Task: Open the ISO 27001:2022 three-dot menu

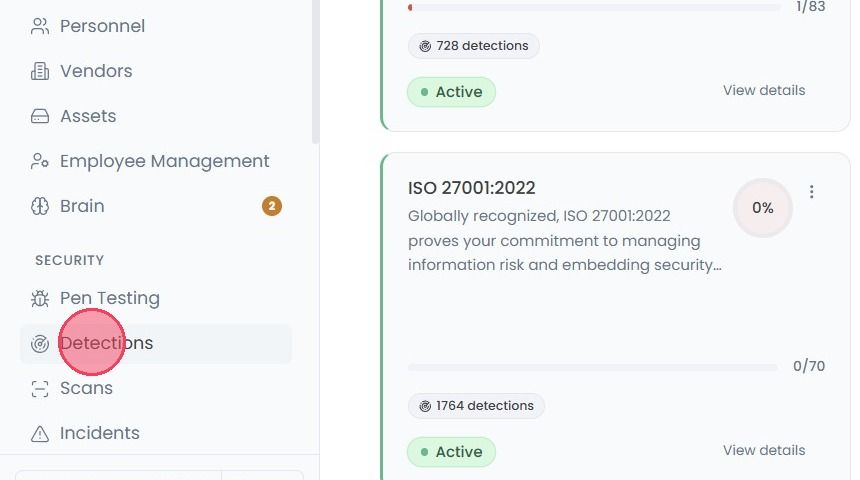Action: [811, 191]
